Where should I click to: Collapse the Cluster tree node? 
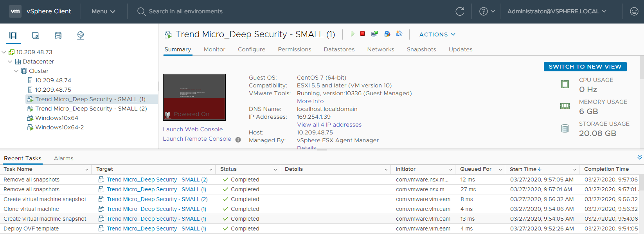point(16,71)
